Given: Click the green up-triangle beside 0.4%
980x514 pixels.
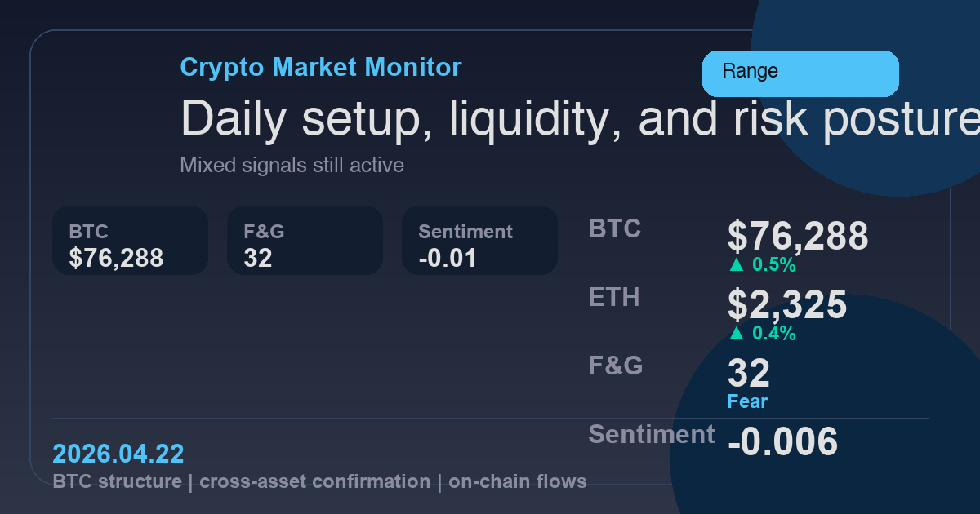Looking at the screenshot, I should coord(736,334).
